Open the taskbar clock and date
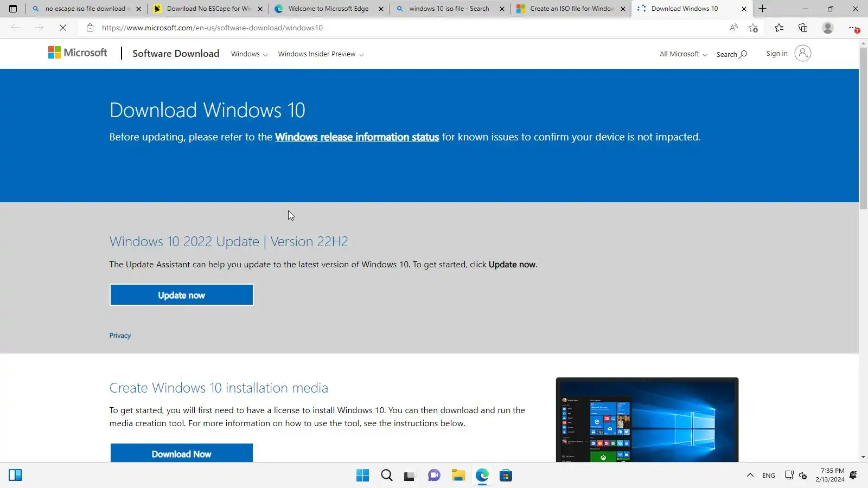868x488 pixels. click(830, 475)
